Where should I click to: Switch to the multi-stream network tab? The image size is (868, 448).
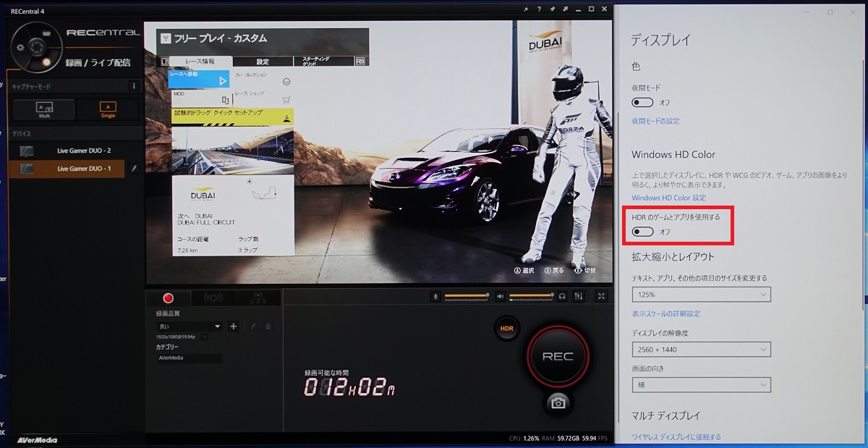tap(258, 297)
